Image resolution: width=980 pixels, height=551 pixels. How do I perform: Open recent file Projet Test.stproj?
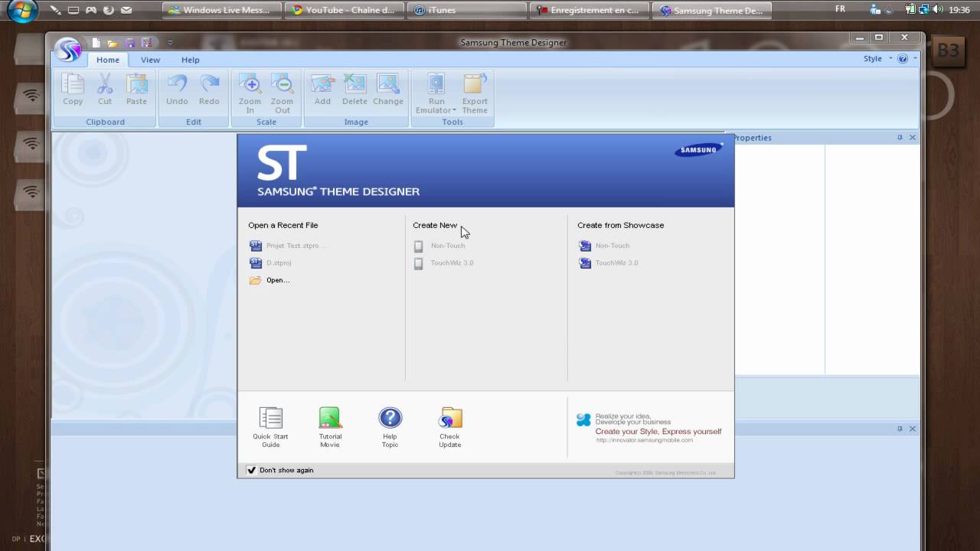(x=288, y=246)
